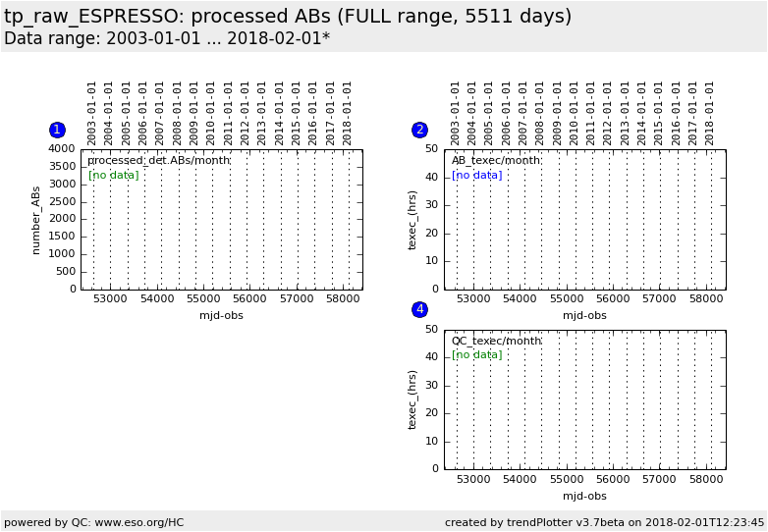Click the texec_(hrs) axis label of plot 4

pos(412,399)
